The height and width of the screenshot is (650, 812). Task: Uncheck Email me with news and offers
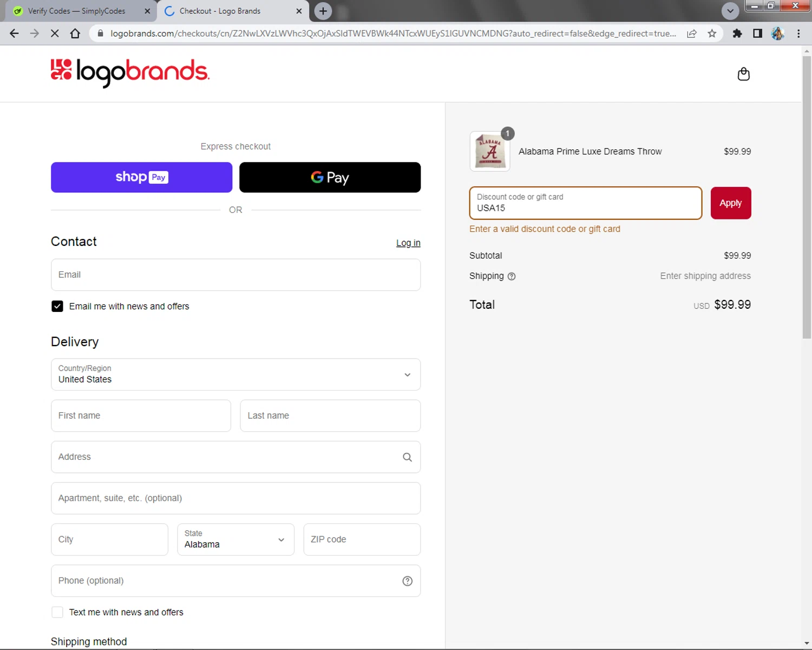coord(57,307)
